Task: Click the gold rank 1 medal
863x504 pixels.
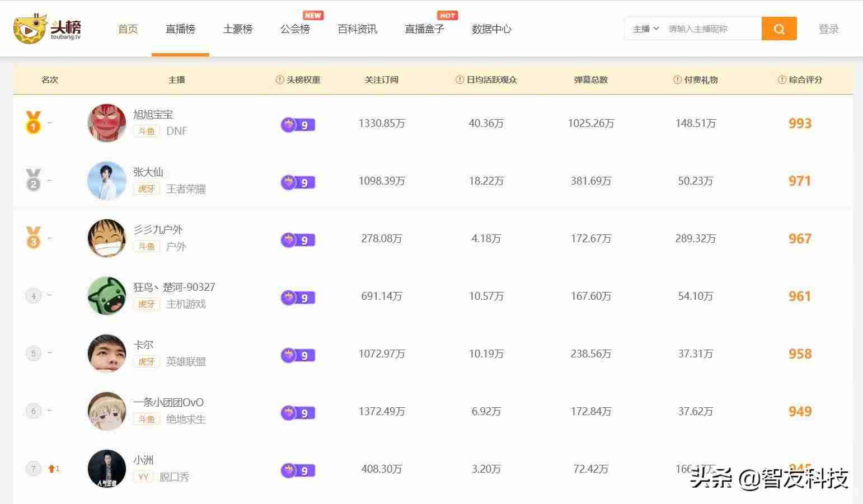Action: click(33, 123)
